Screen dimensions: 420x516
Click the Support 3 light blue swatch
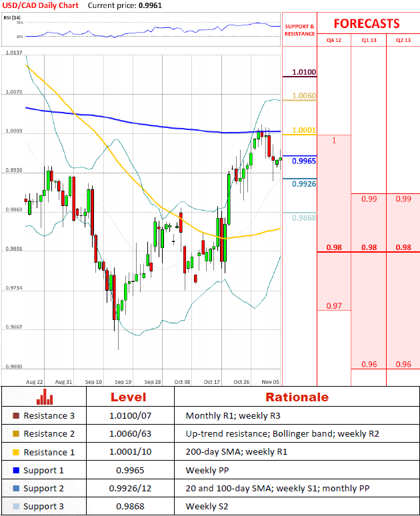[15, 506]
